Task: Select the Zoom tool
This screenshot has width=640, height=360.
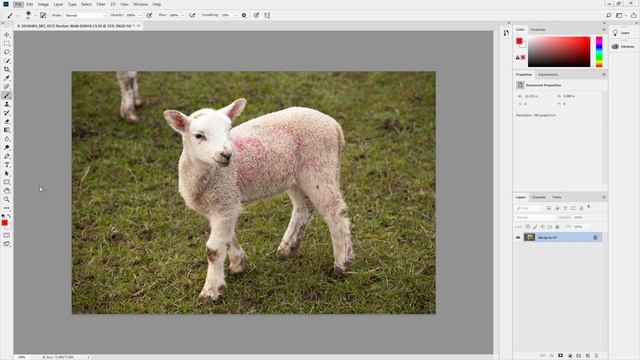Action: pyautogui.click(x=7, y=199)
